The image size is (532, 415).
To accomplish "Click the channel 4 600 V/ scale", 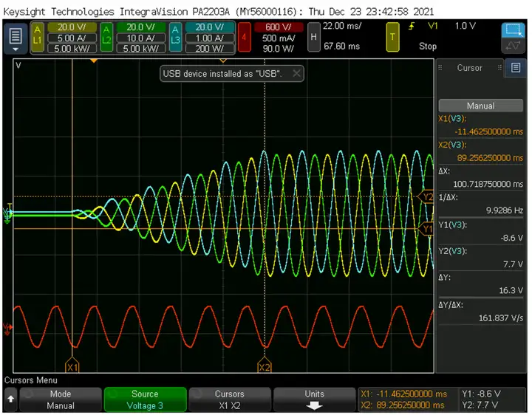I will click(279, 27).
